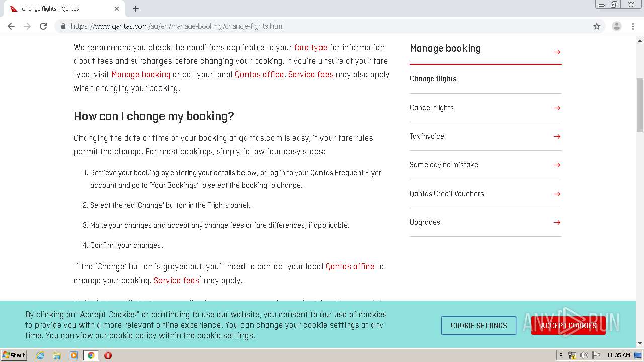This screenshot has width=644, height=362.
Task: Click the arrow next to Cancel flights
Action: click(557, 108)
